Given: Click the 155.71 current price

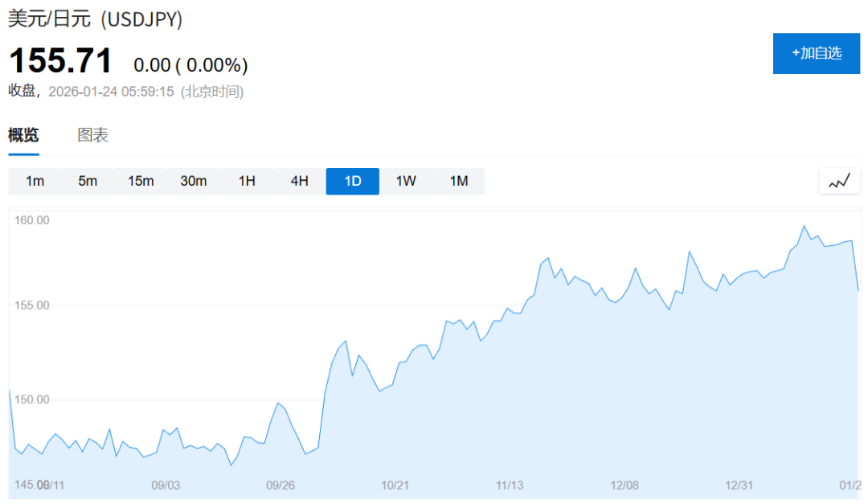Looking at the screenshot, I should point(60,61).
